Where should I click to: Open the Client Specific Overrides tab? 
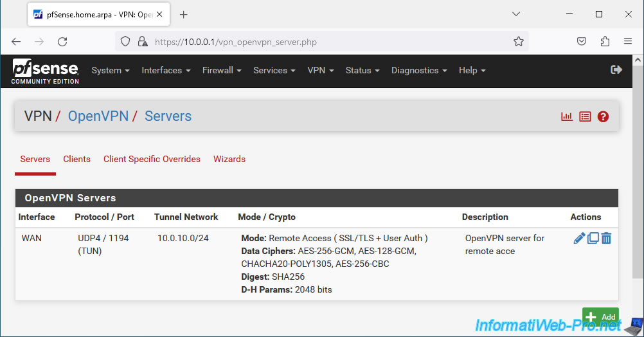click(x=152, y=159)
